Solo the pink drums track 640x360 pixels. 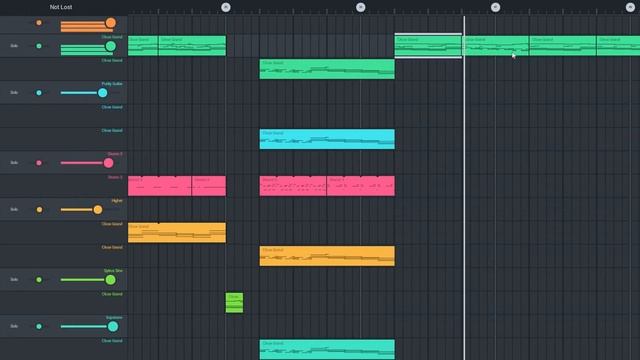14,162
